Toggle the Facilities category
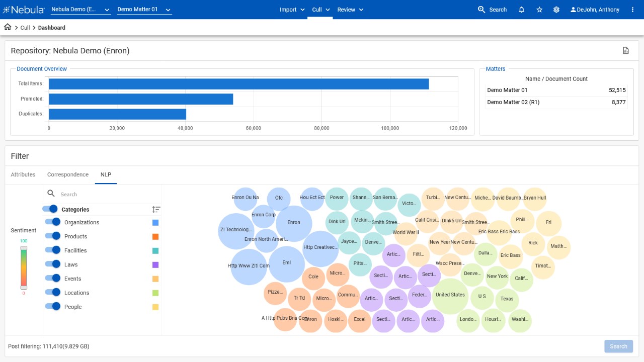 [52, 250]
